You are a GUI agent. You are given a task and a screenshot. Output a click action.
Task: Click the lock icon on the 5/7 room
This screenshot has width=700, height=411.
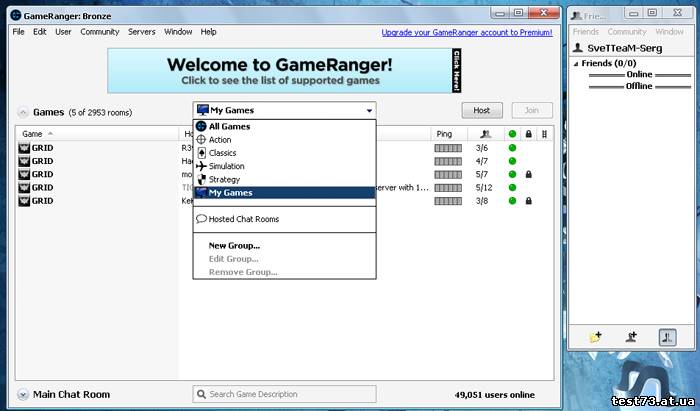click(x=529, y=174)
